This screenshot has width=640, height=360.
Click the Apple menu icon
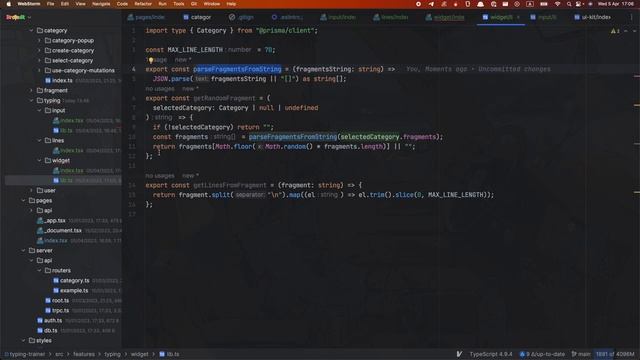tap(8, 4)
